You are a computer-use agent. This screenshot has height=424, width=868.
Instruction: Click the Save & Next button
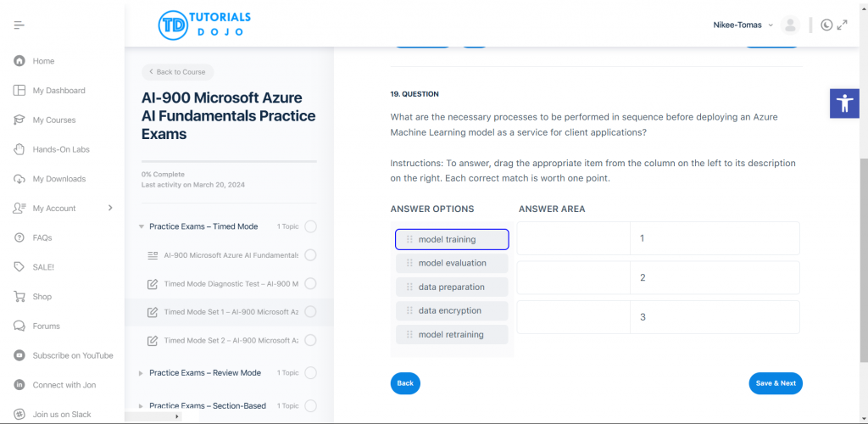[x=775, y=383]
